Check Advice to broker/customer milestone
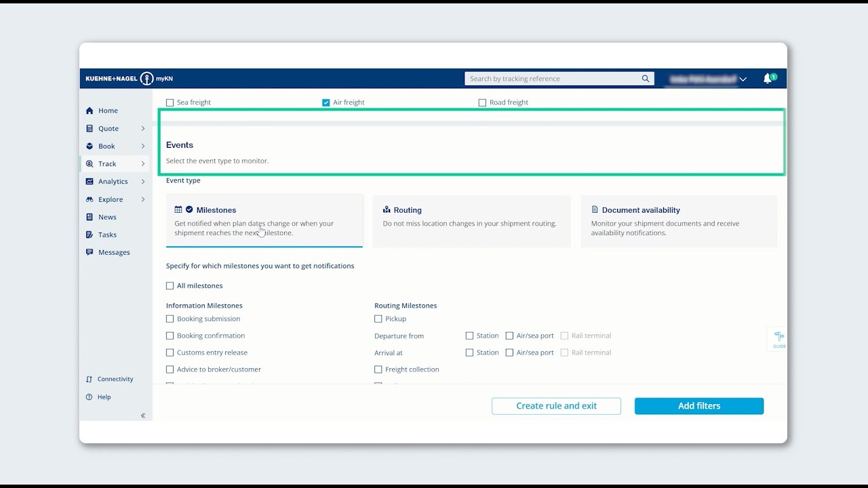Screen dimensions: 868x488 click(x=170, y=369)
